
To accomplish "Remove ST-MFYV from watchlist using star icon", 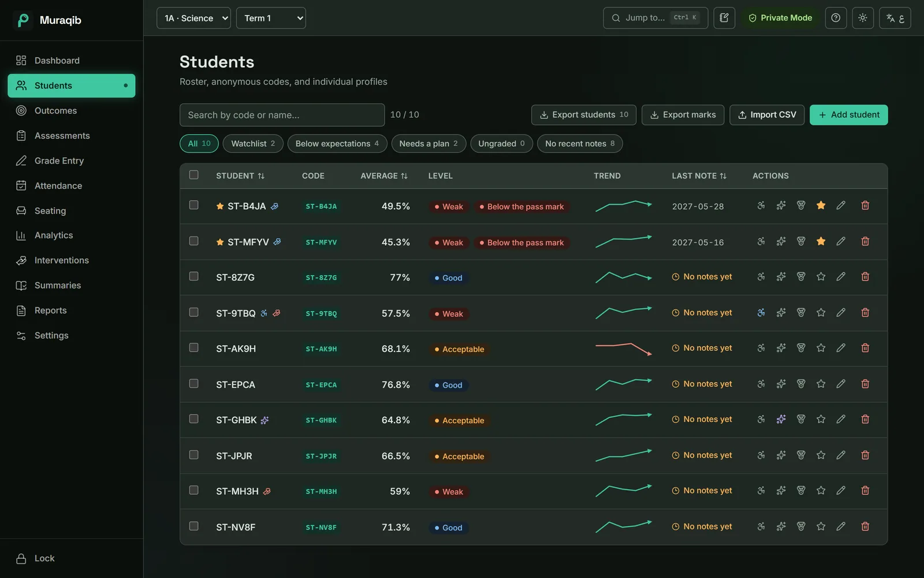I will (821, 242).
